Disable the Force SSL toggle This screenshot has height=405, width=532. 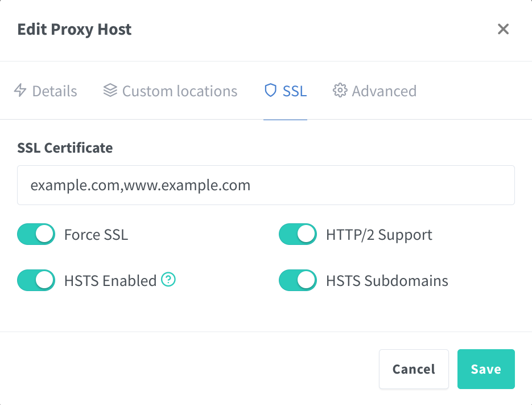tap(36, 234)
